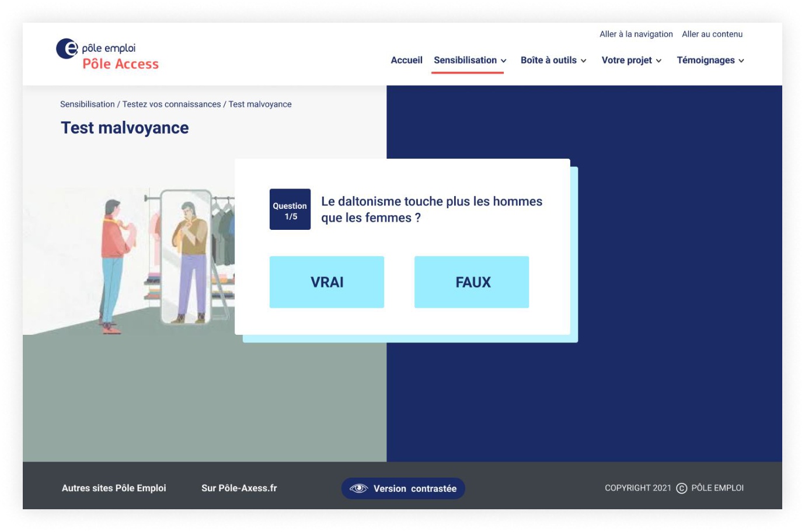Click the Test malvoyance heading
The width and height of the screenshot is (805, 532).
coord(125,128)
